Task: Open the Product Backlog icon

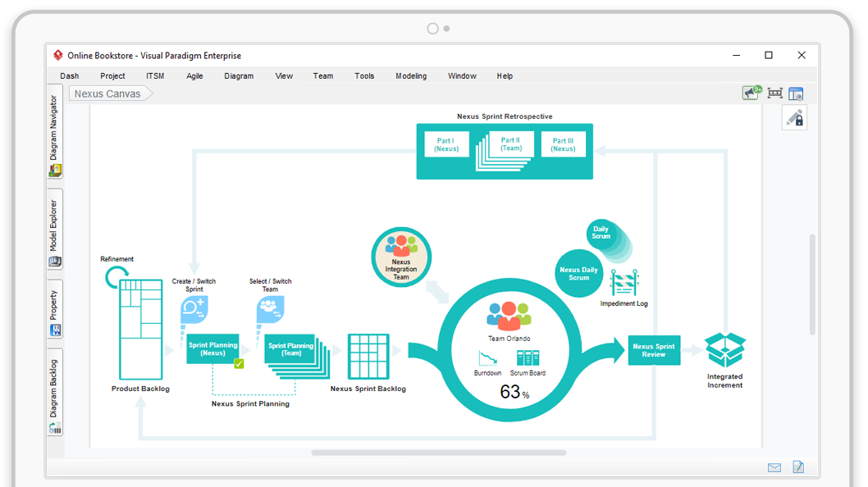Action: pyautogui.click(x=140, y=328)
